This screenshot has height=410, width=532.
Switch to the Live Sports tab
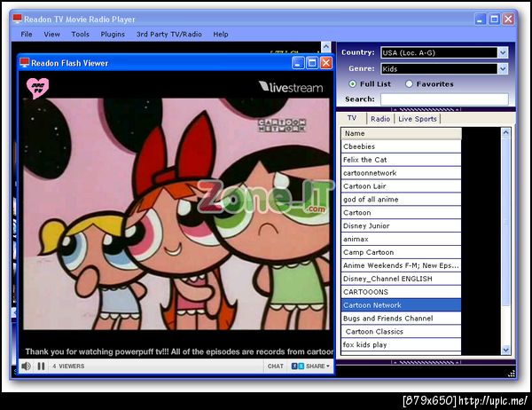click(x=418, y=119)
